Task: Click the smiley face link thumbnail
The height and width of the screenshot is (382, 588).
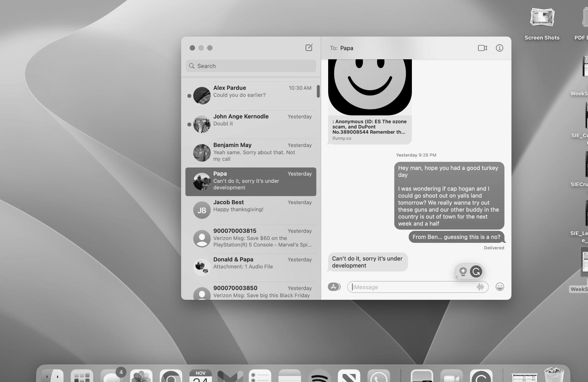Action: click(x=370, y=87)
